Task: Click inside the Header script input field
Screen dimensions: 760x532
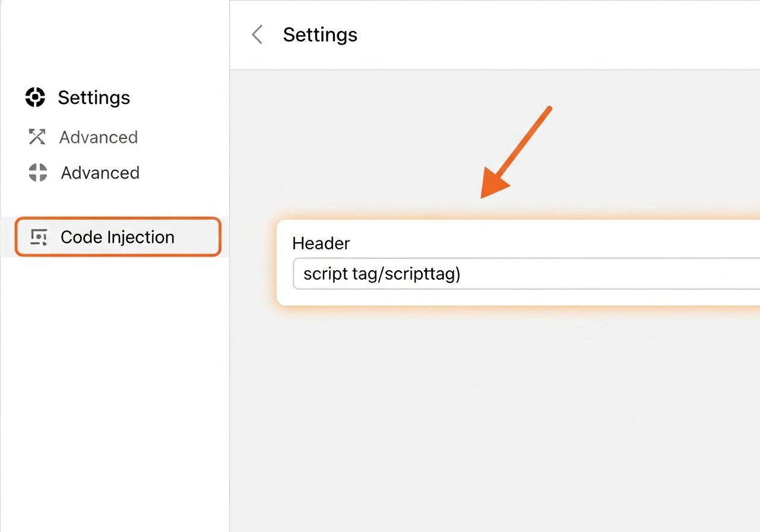Action: [x=416, y=274]
